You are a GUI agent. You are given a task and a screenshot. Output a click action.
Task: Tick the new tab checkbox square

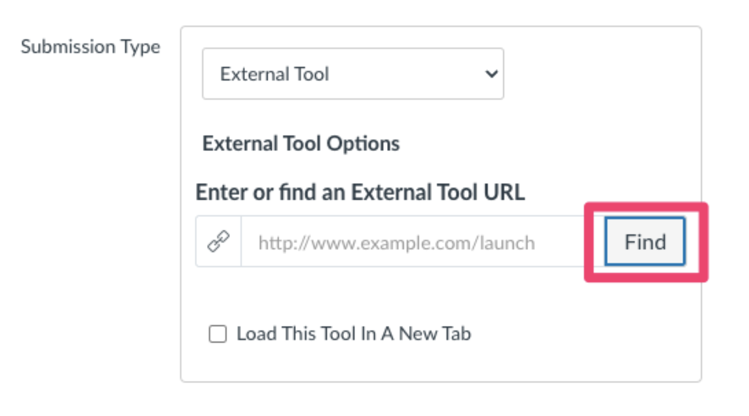pos(217,334)
